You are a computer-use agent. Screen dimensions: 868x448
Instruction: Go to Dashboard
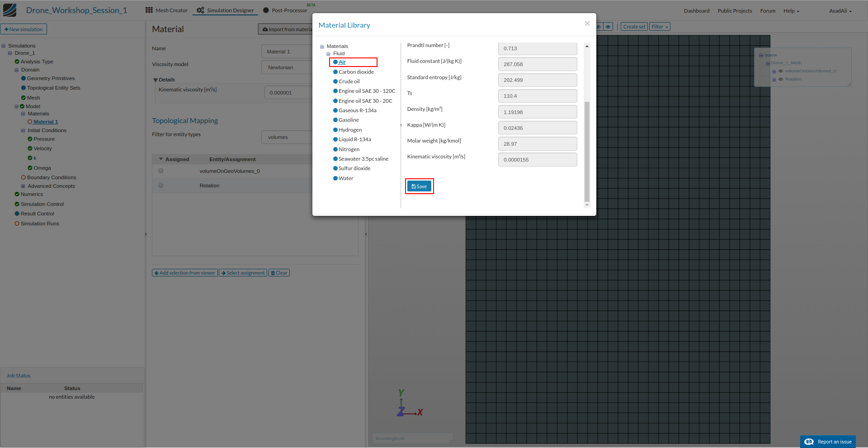(x=697, y=11)
